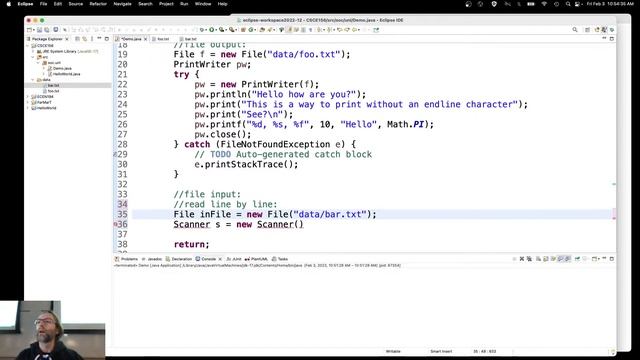Click the Wi-Fi icon in menu bar

[544, 4]
